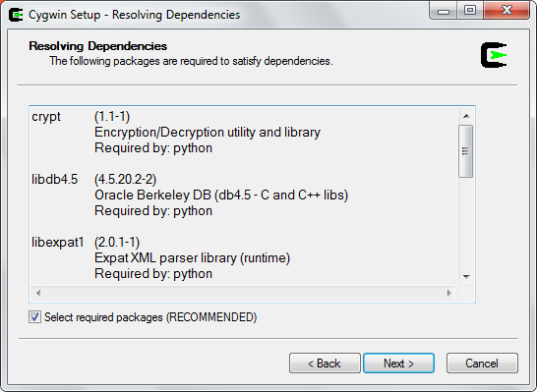Uncheck Select required packages checkbox

pyautogui.click(x=35, y=317)
